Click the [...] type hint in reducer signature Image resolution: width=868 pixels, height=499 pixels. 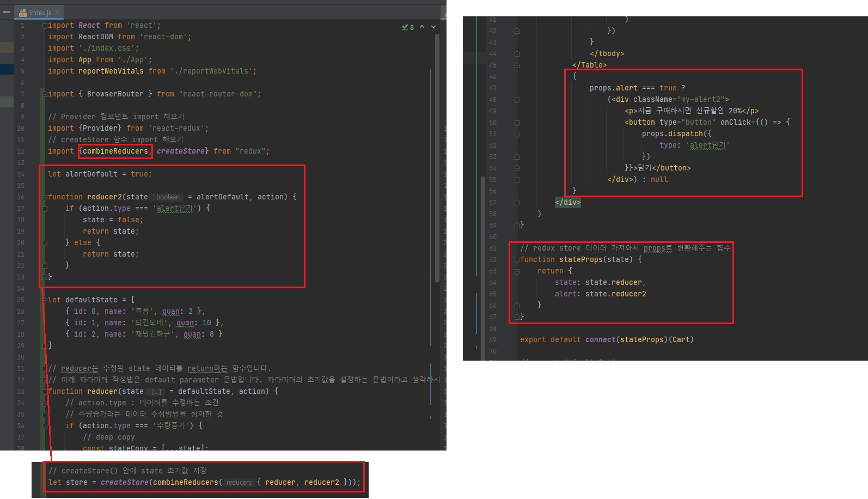(x=156, y=392)
